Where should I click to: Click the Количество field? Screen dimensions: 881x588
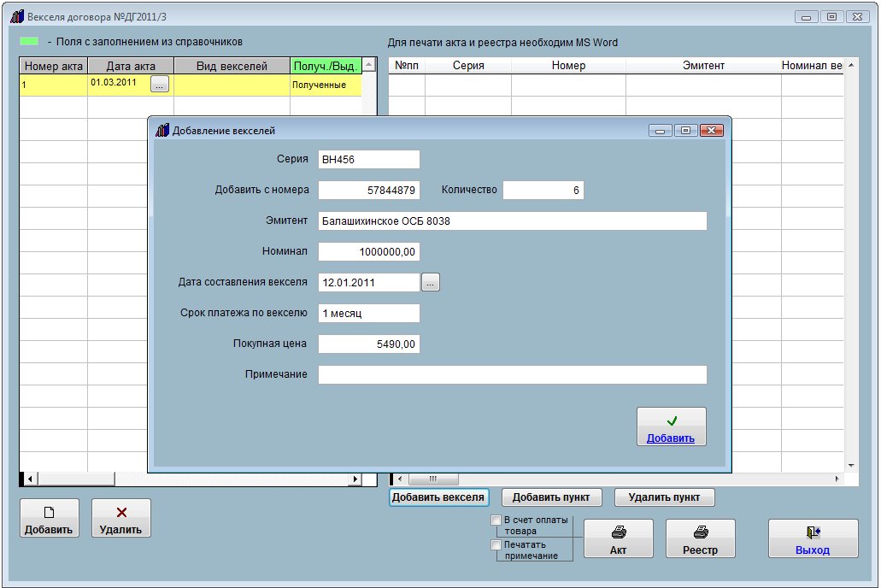click(x=543, y=190)
